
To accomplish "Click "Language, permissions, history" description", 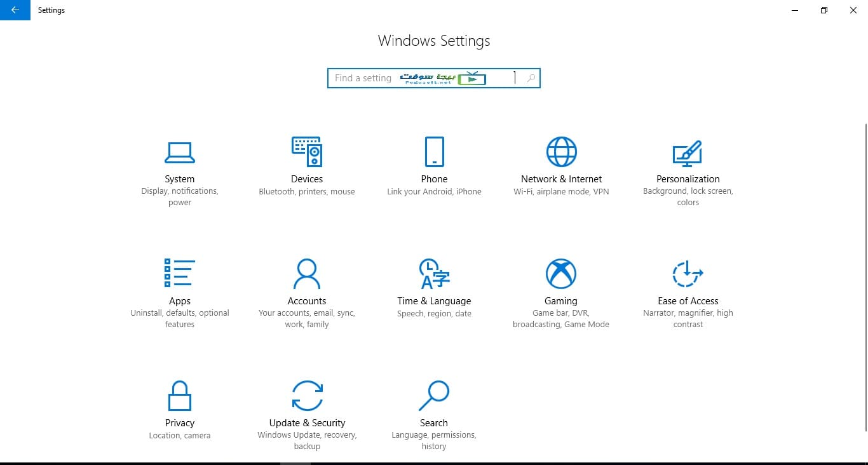I will pos(434,441).
